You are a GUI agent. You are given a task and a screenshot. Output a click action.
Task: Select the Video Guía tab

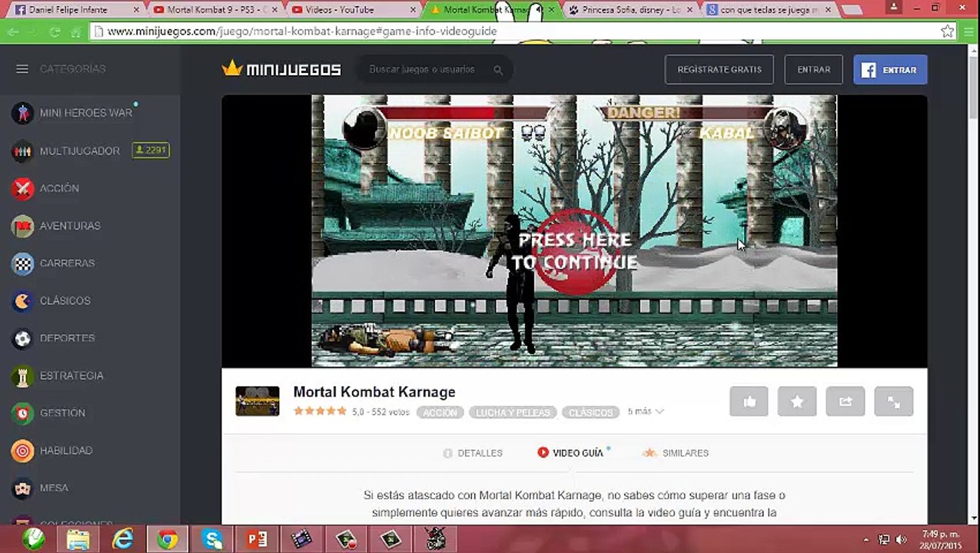(x=571, y=453)
